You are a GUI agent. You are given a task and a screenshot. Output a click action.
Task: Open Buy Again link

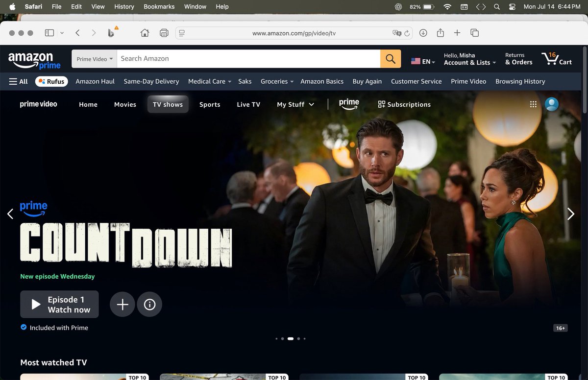coord(367,81)
